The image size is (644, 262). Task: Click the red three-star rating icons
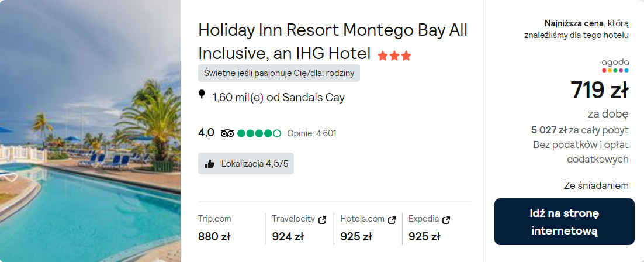pyautogui.click(x=394, y=56)
